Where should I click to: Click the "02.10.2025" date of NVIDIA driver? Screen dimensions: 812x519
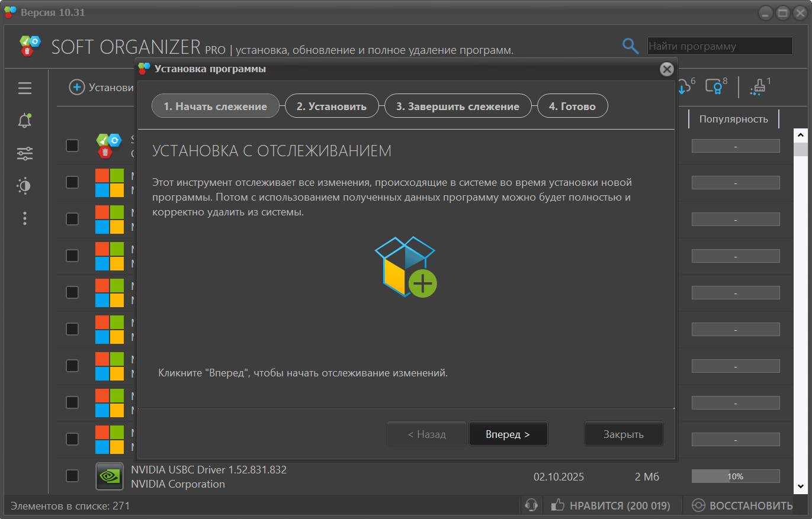(x=559, y=476)
